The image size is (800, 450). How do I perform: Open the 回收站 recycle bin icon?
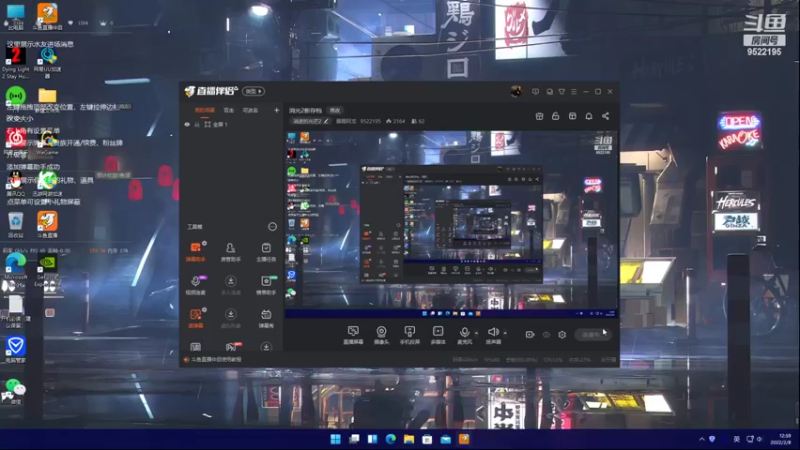[15, 226]
